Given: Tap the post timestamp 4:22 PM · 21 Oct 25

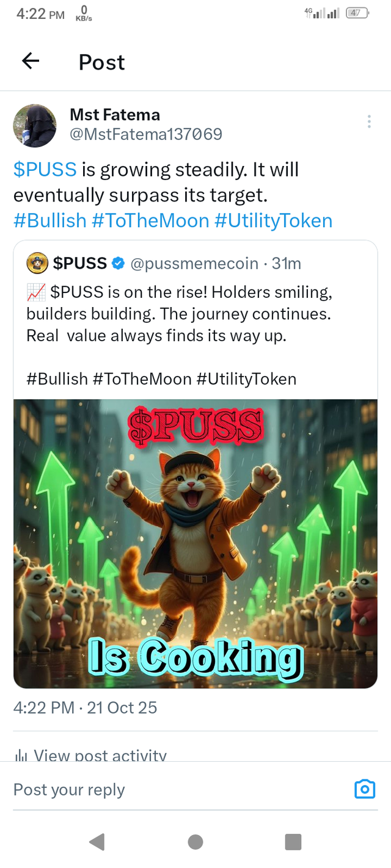Looking at the screenshot, I should point(85,708).
